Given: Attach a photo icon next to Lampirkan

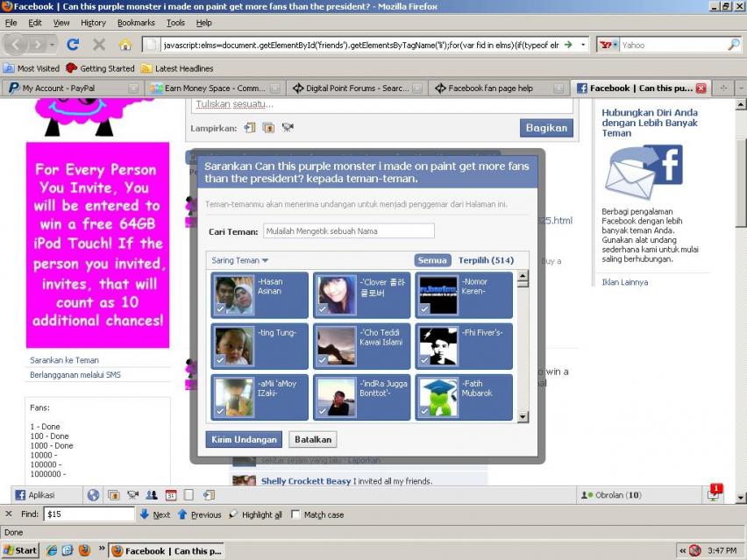Looking at the screenshot, I should [268, 128].
